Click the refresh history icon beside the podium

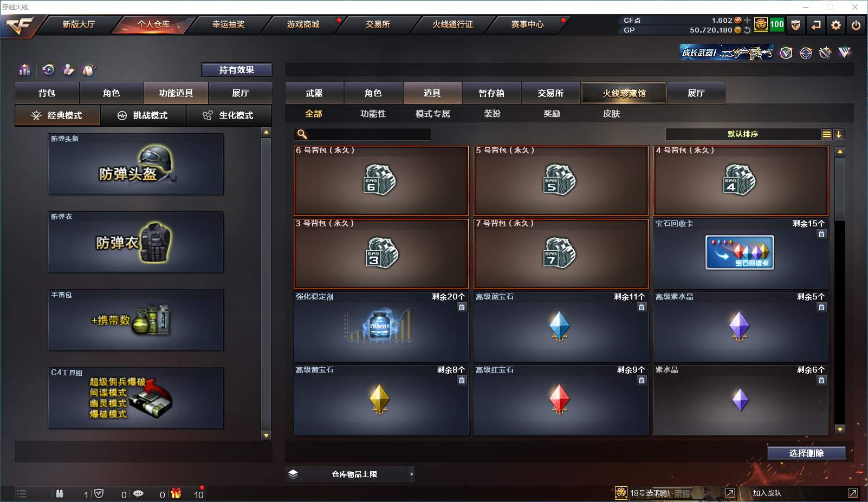point(48,69)
